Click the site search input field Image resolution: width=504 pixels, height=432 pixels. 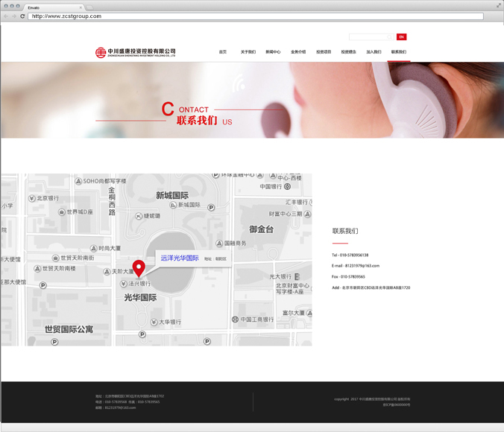(370, 36)
